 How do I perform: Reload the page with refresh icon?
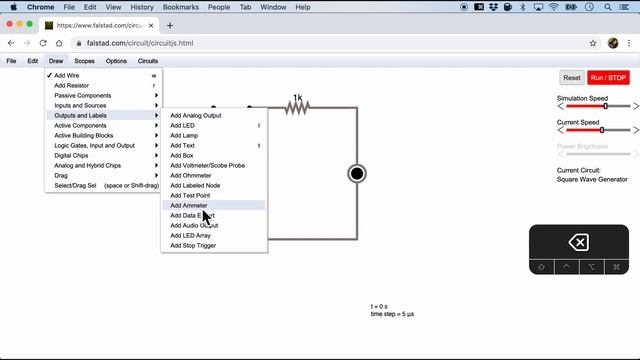click(43, 43)
